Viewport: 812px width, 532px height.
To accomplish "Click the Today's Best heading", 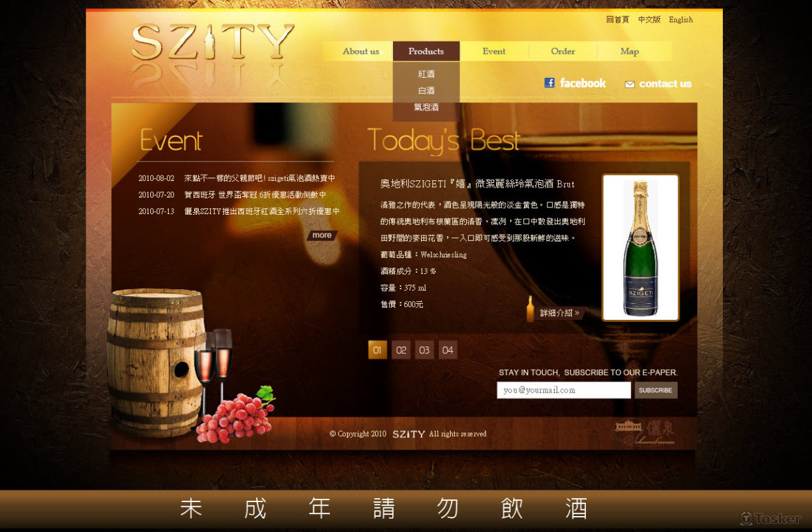I will (x=444, y=141).
